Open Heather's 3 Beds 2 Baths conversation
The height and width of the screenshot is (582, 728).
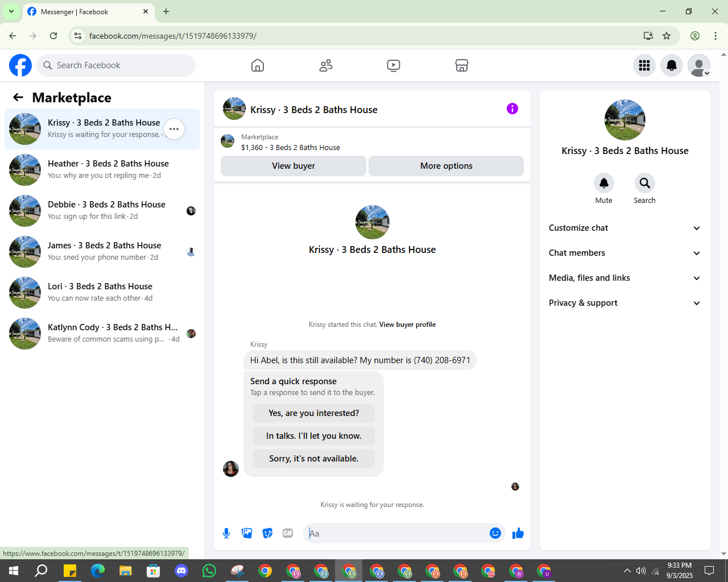coord(102,170)
